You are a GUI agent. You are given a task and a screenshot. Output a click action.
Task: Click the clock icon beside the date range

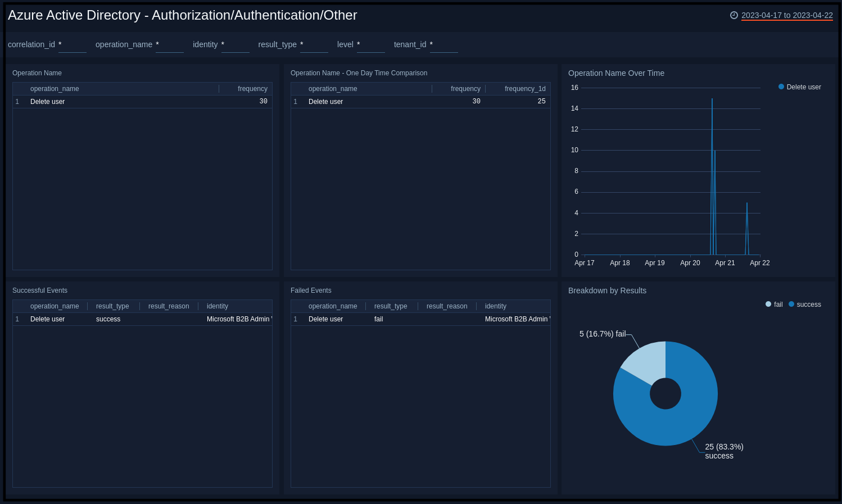[734, 15]
